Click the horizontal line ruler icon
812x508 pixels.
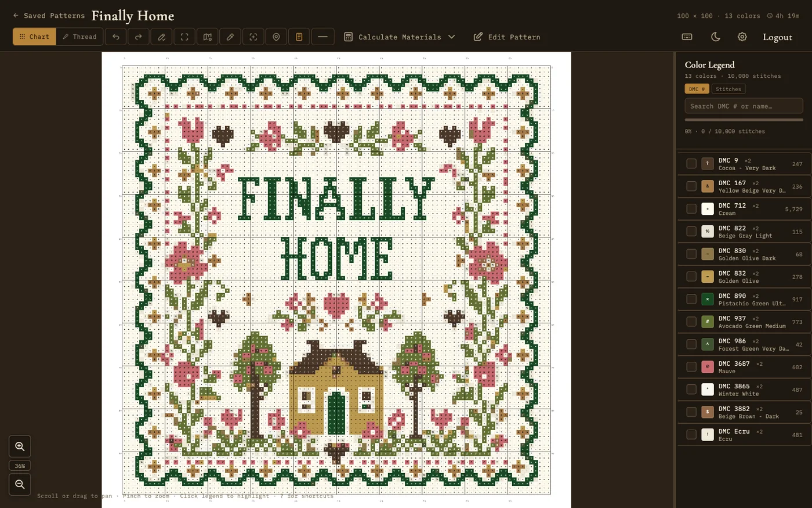point(322,37)
